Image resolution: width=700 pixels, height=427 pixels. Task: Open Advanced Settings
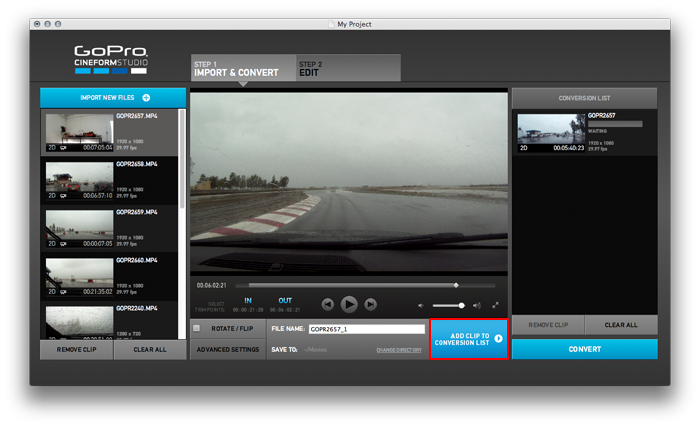tap(228, 350)
